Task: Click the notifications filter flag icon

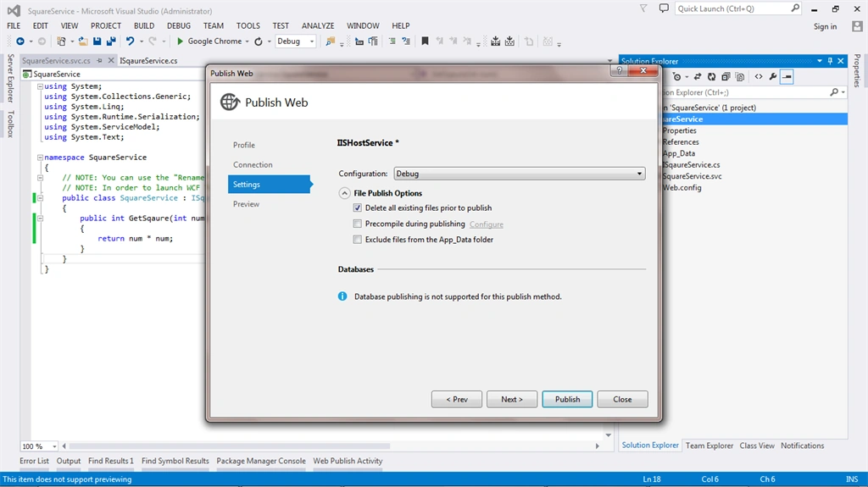Action: pyautogui.click(x=643, y=8)
